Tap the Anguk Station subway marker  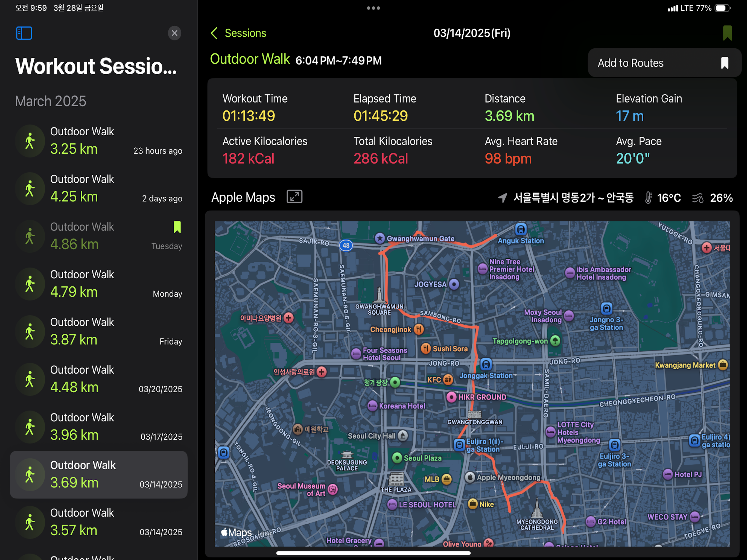[x=521, y=230]
